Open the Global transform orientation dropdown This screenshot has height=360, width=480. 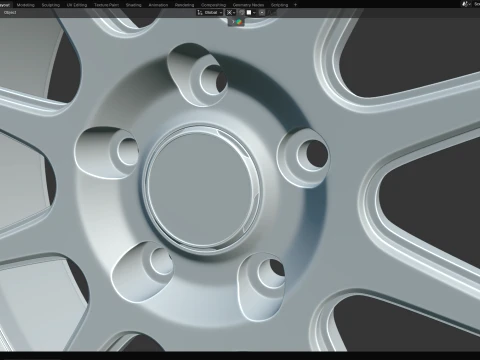click(210, 12)
